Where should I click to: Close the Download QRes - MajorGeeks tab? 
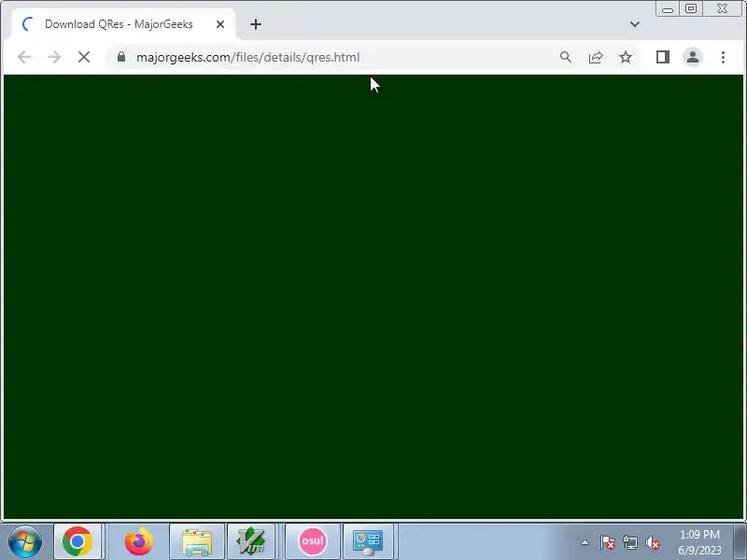pyautogui.click(x=220, y=24)
